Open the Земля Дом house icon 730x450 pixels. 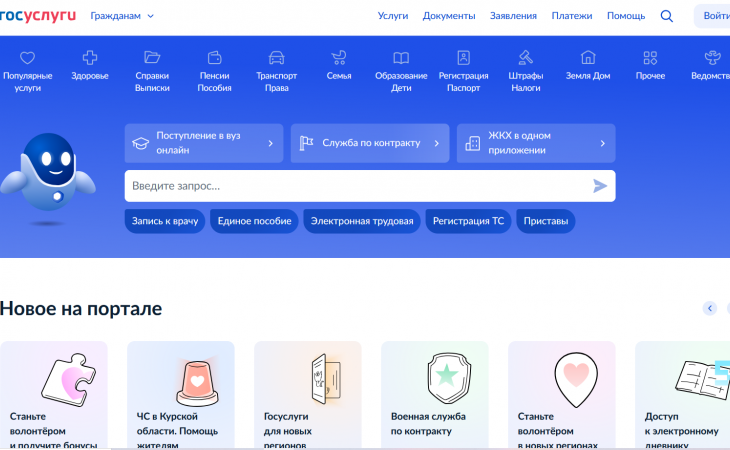pyautogui.click(x=588, y=58)
